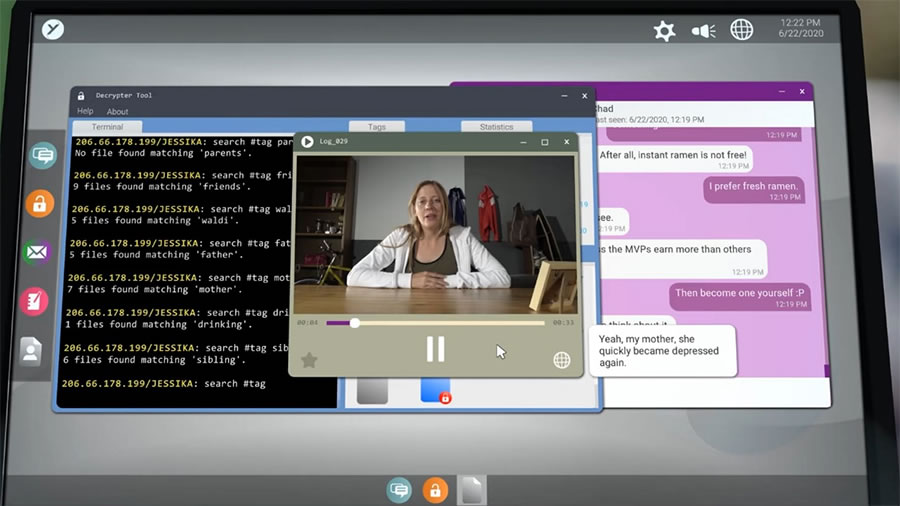Click the lock icon in Decrypter Tool title
900x506 pixels.
pyautogui.click(x=81, y=96)
